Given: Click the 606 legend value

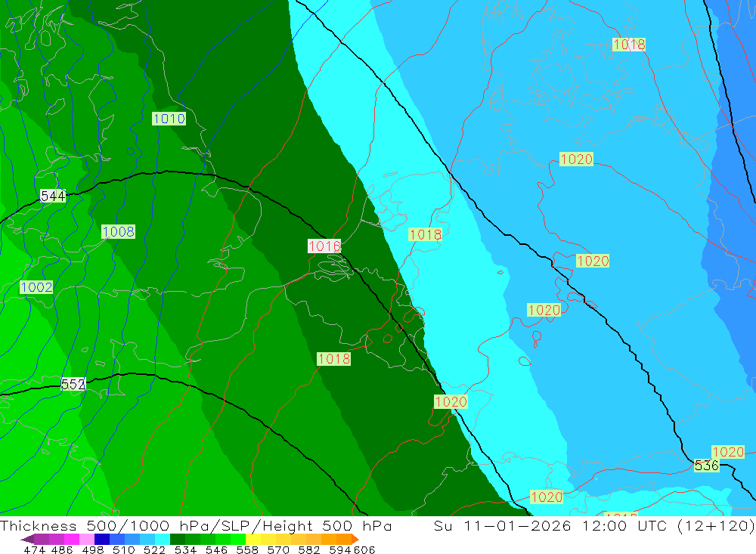Looking at the screenshot, I should pyautogui.click(x=364, y=550).
